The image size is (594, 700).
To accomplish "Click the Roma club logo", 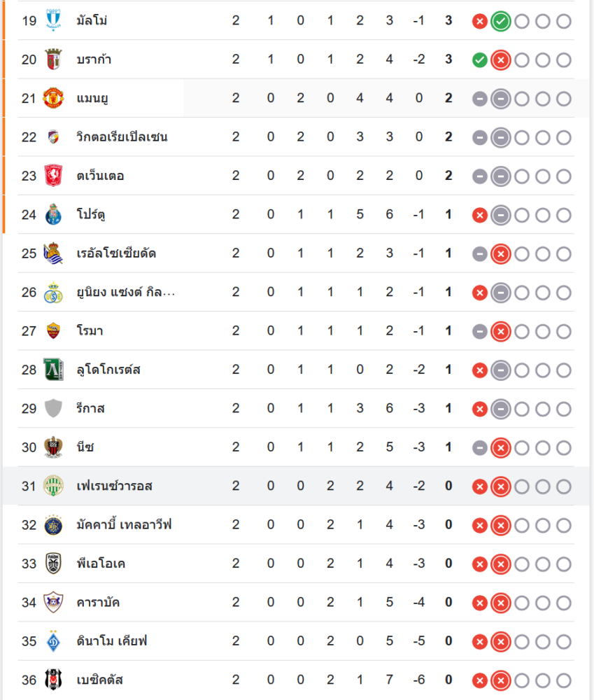I will (x=53, y=331).
